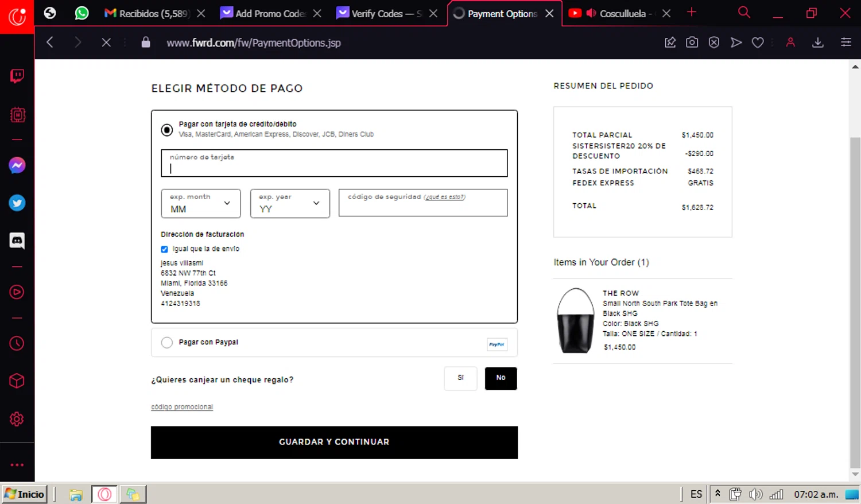Viewport: 861px width, 504px height.
Task: Click the Opera GX taskbar button
Action: [x=104, y=494]
